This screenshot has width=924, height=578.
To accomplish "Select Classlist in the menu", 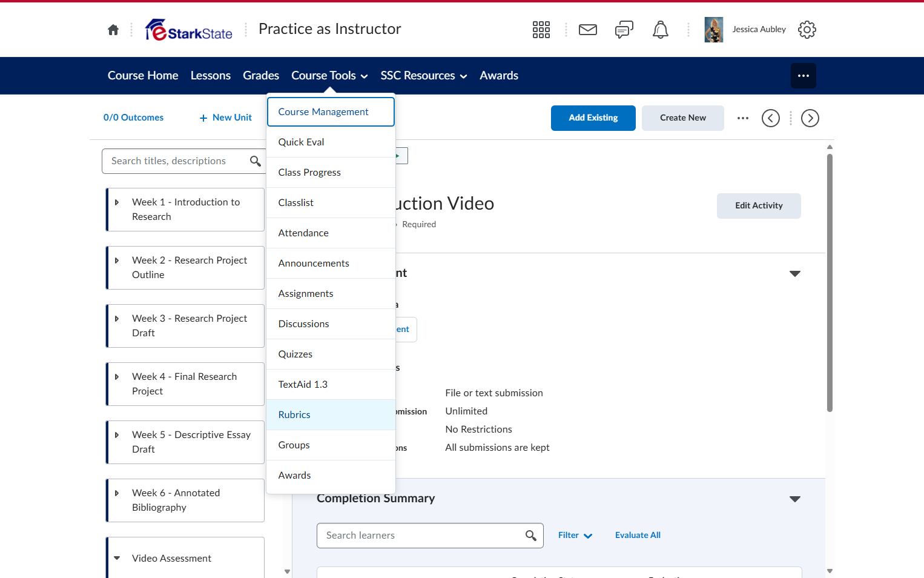I will 331,203.
